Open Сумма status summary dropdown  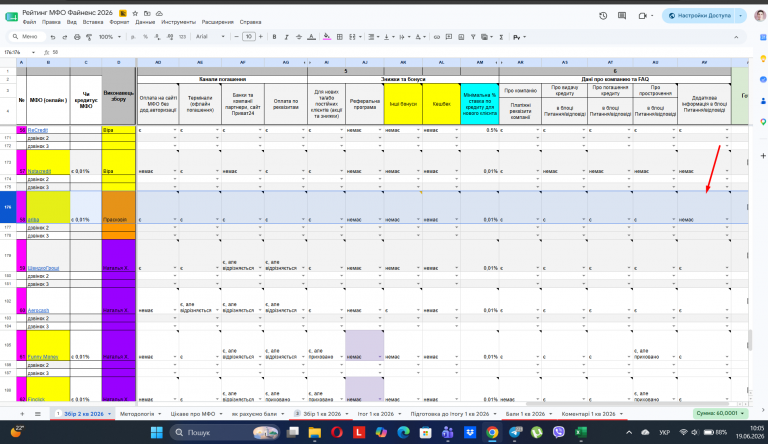(x=720, y=414)
